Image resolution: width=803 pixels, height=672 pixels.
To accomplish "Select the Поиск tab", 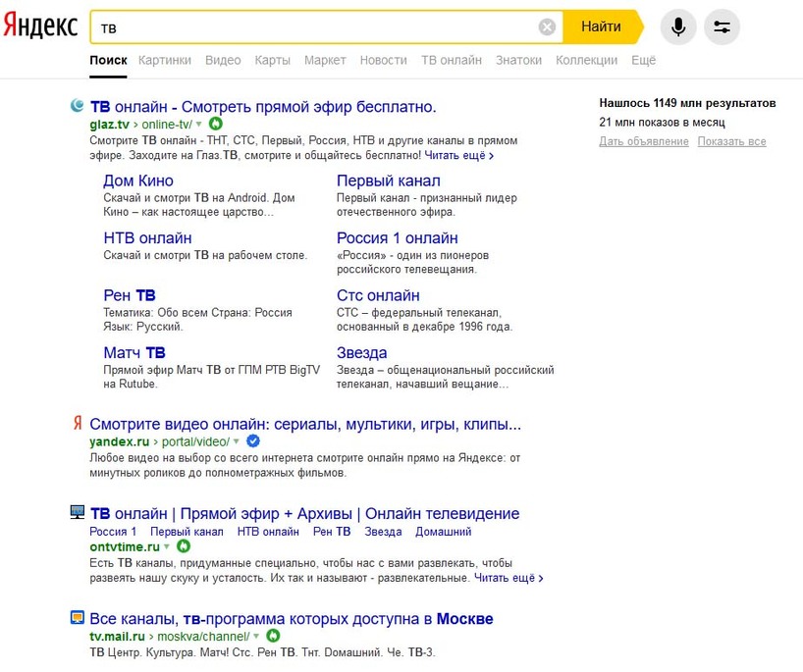I will point(108,61).
